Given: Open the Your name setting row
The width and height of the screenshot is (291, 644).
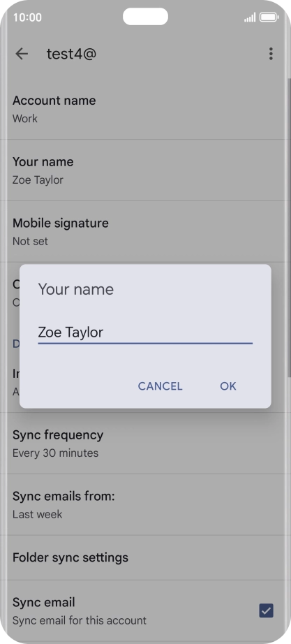Looking at the screenshot, I should click(145, 170).
